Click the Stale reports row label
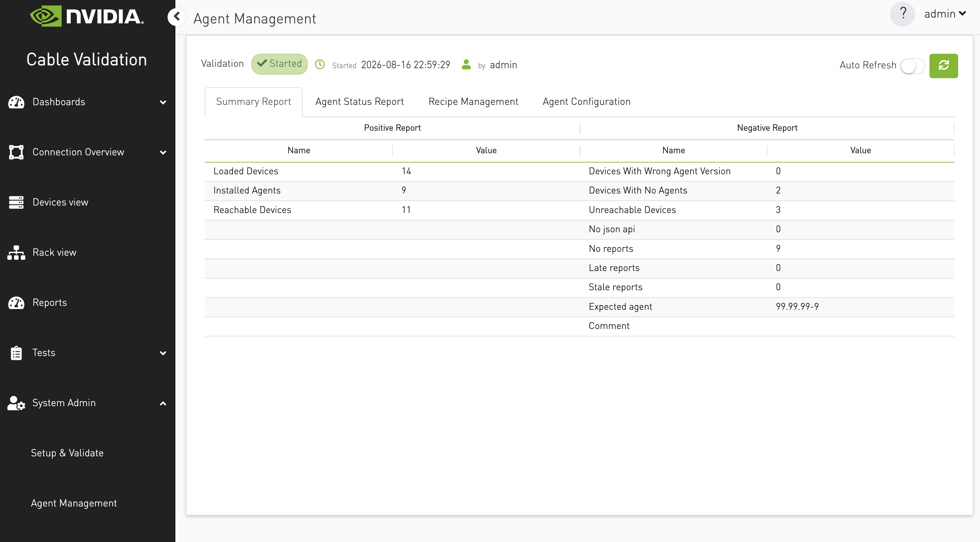 (x=616, y=287)
